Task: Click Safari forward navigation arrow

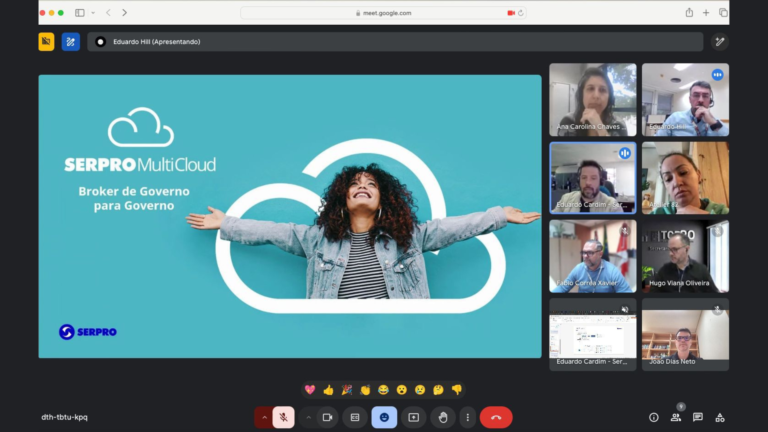Action: (124, 13)
